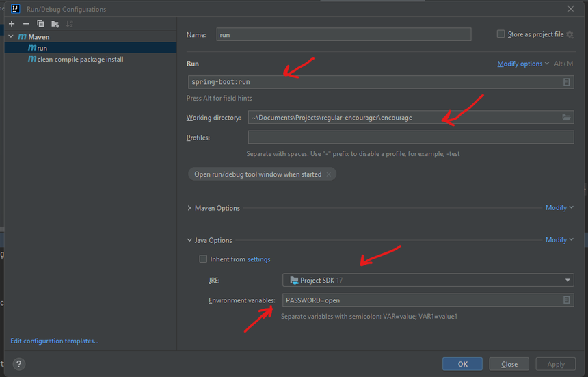Collapse the Maven tree node
The height and width of the screenshot is (377, 588).
[11, 37]
